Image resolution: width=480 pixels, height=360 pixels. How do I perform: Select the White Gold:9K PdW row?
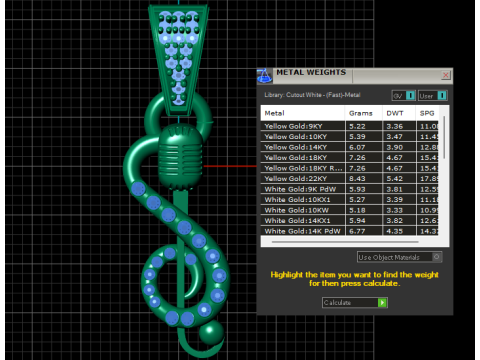(x=349, y=189)
